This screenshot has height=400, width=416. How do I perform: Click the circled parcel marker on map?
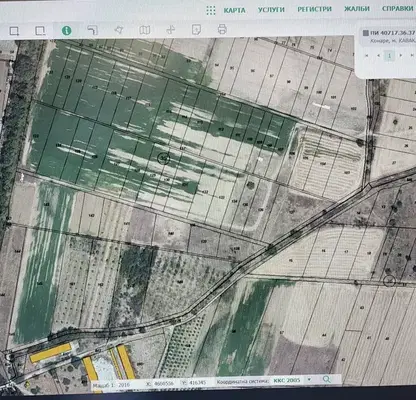(163, 158)
